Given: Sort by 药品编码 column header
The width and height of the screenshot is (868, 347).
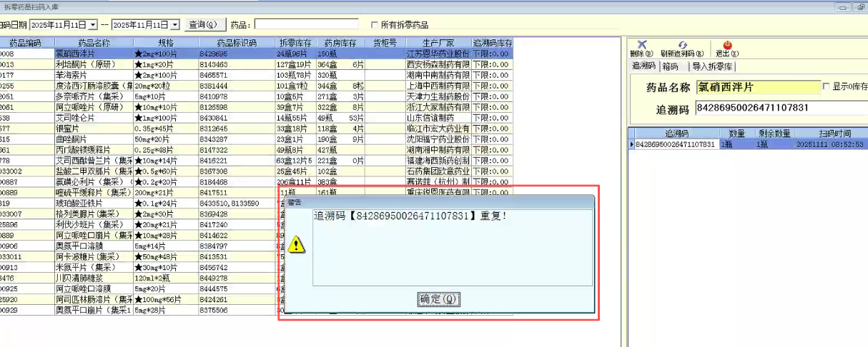Looking at the screenshot, I should [26, 43].
